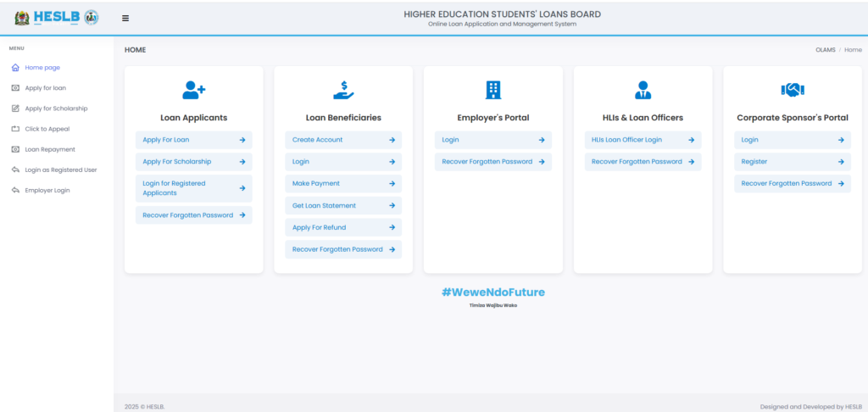Recover Forgotten Password under Loan Applicants
Screen dimensions: 868x412
coord(194,215)
